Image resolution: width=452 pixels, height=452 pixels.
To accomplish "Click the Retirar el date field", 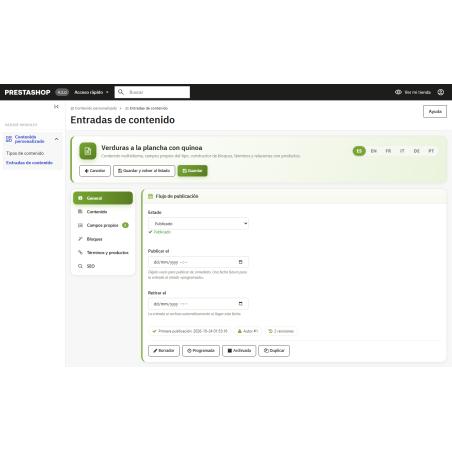I will (x=198, y=304).
